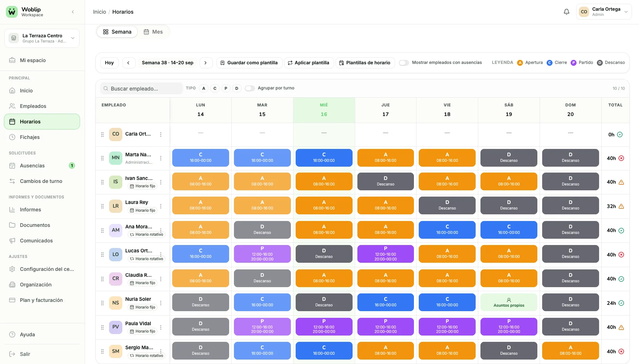Open Cambios de turno in sidebar

tap(42, 181)
